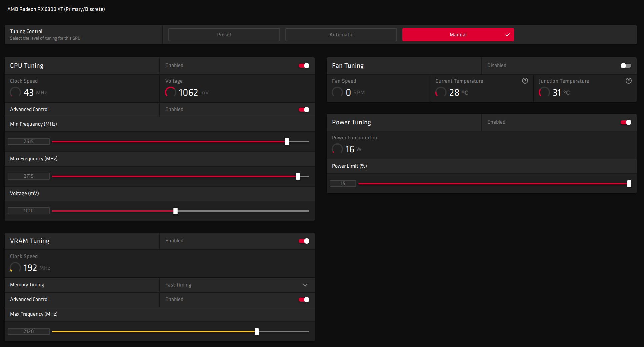Disable the GPU Tuning toggle
The width and height of the screenshot is (644, 347).
point(304,66)
